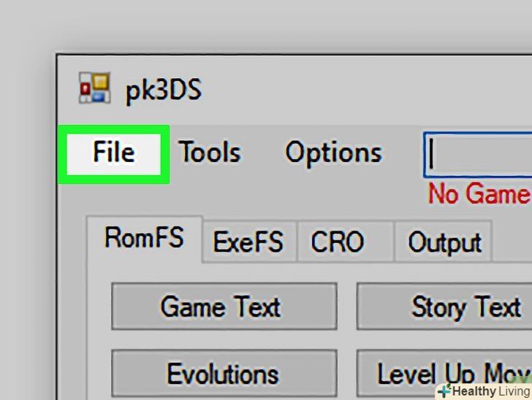Click empty tab strip area right of Output

click(x=512, y=242)
